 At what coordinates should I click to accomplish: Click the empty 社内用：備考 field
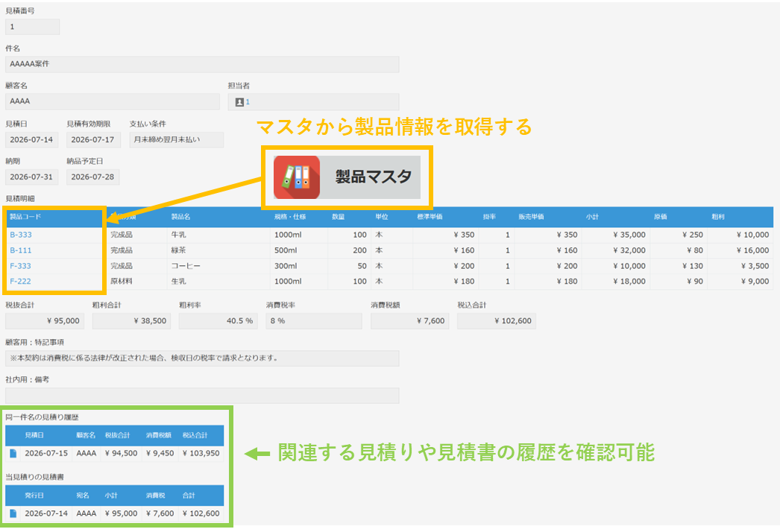click(x=202, y=396)
